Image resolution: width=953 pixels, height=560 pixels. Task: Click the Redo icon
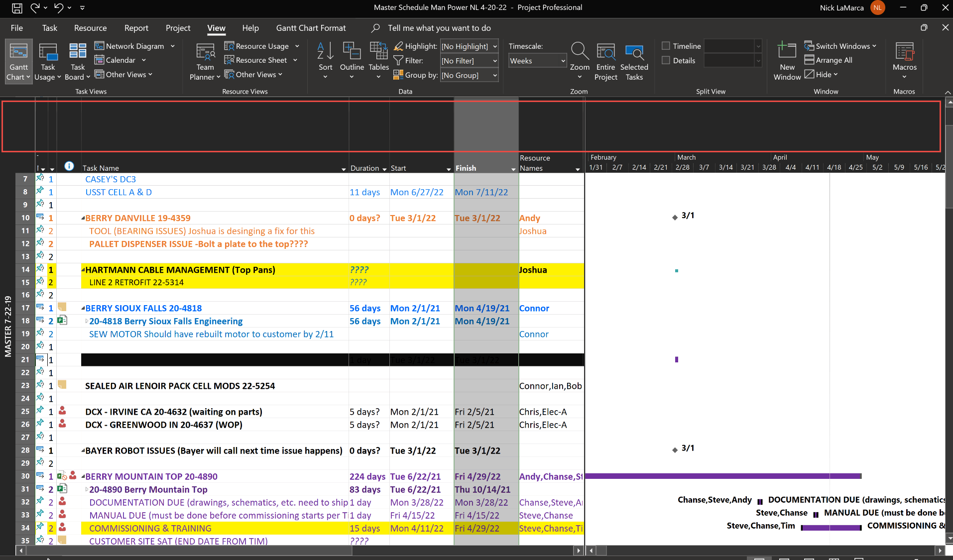coord(35,7)
